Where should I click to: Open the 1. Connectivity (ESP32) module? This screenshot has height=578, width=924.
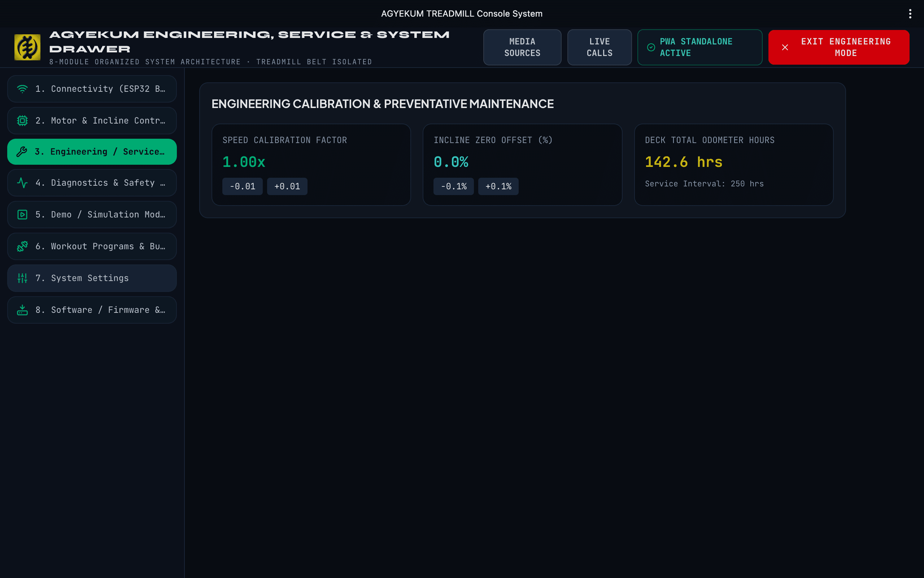[92, 89]
